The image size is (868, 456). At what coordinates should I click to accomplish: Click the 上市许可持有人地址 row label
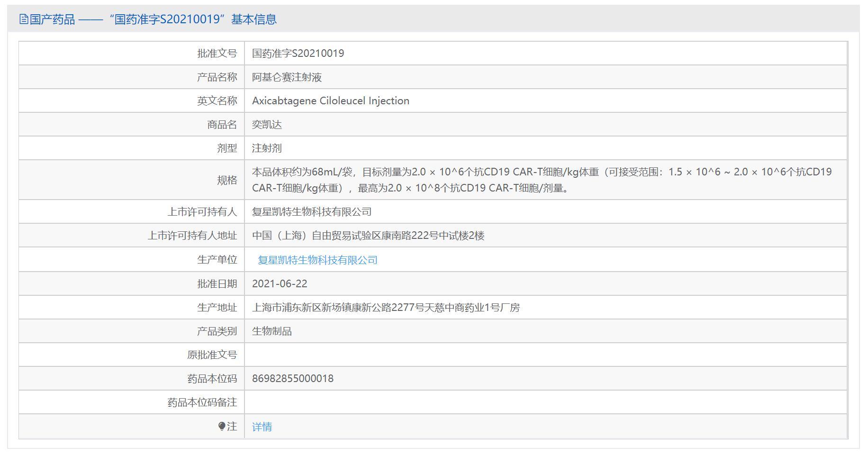click(192, 235)
